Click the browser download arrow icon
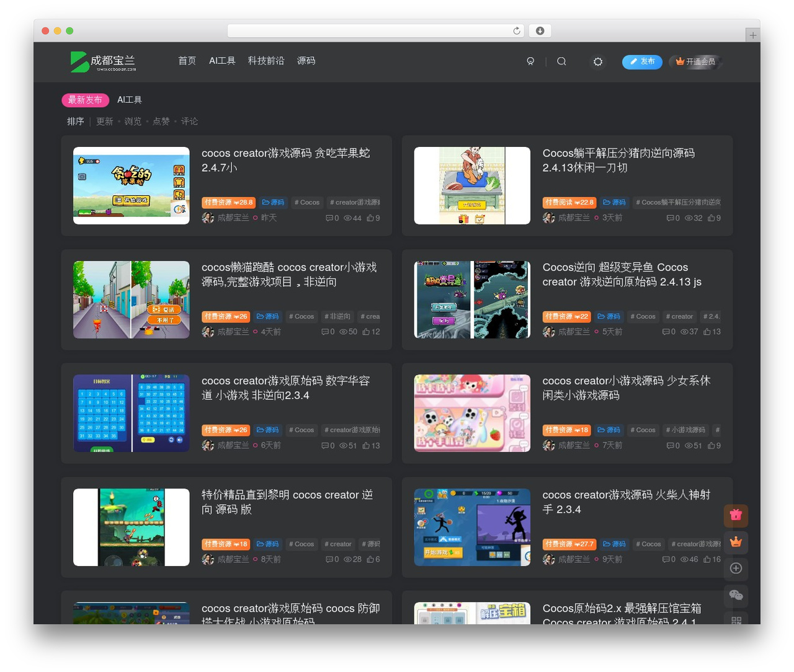This screenshot has width=794, height=672. click(x=540, y=30)
